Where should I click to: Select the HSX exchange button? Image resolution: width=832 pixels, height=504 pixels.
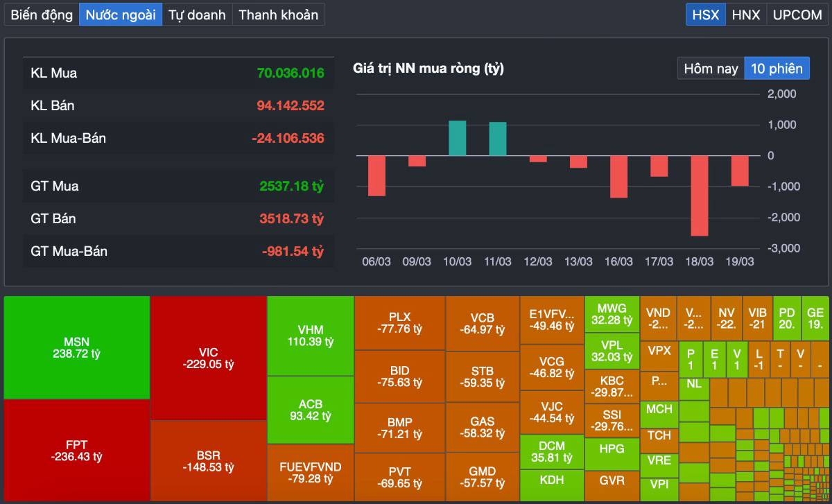(x=706, y=15)
